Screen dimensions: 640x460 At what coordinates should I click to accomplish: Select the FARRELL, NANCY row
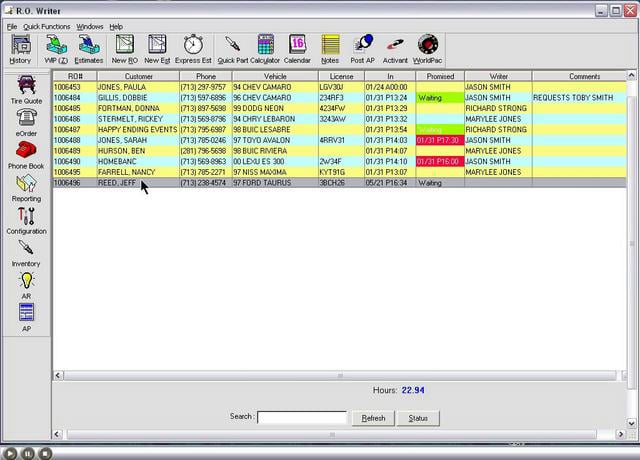[340, 172]
